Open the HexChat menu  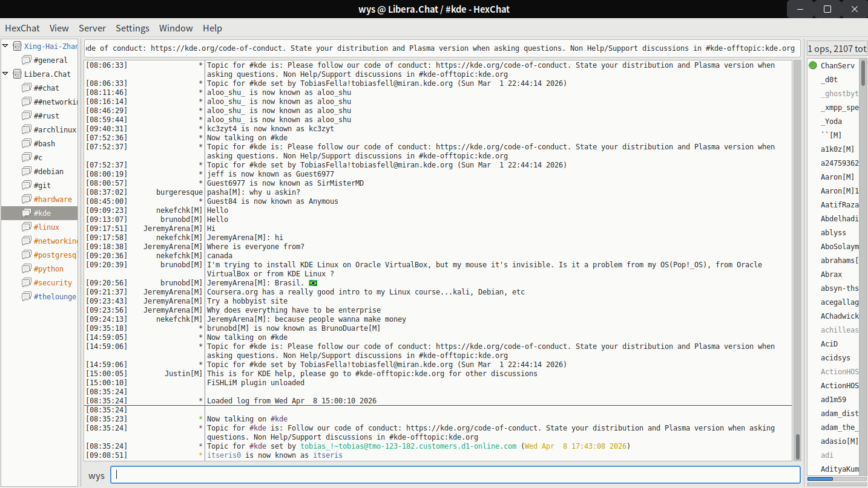[22, 28]
